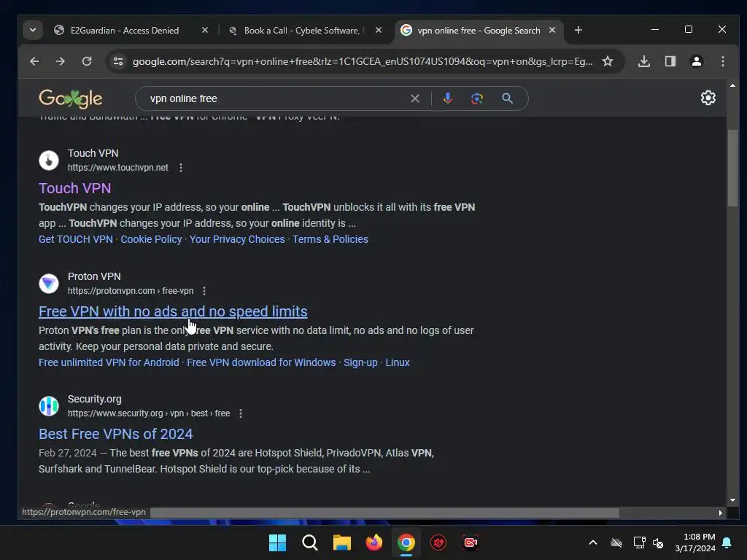Open Chrome downloads icon

coord(644,61)
